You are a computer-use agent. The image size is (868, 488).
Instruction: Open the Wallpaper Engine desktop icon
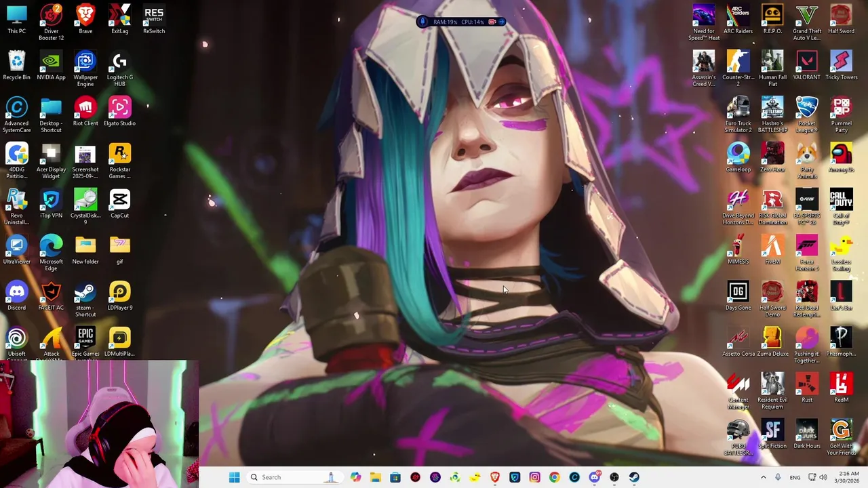click(x=85, y=68)
